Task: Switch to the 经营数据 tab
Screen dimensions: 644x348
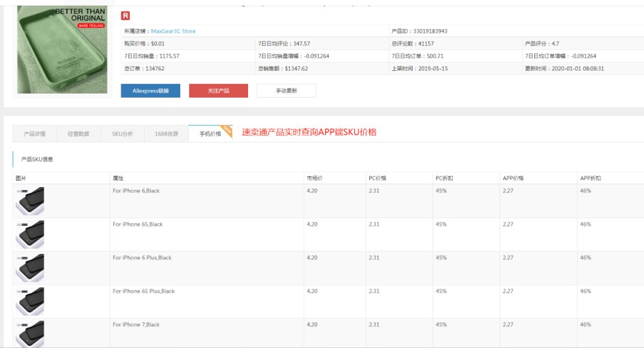Action: coord(79,134)
